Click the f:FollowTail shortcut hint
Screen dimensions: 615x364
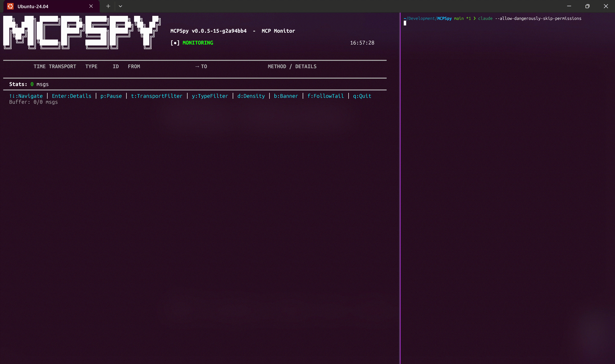click(x=325, y=96)
